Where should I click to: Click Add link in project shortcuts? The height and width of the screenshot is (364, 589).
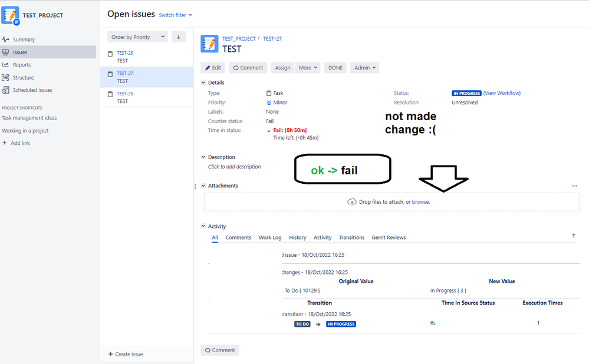[x=16, y=143]
